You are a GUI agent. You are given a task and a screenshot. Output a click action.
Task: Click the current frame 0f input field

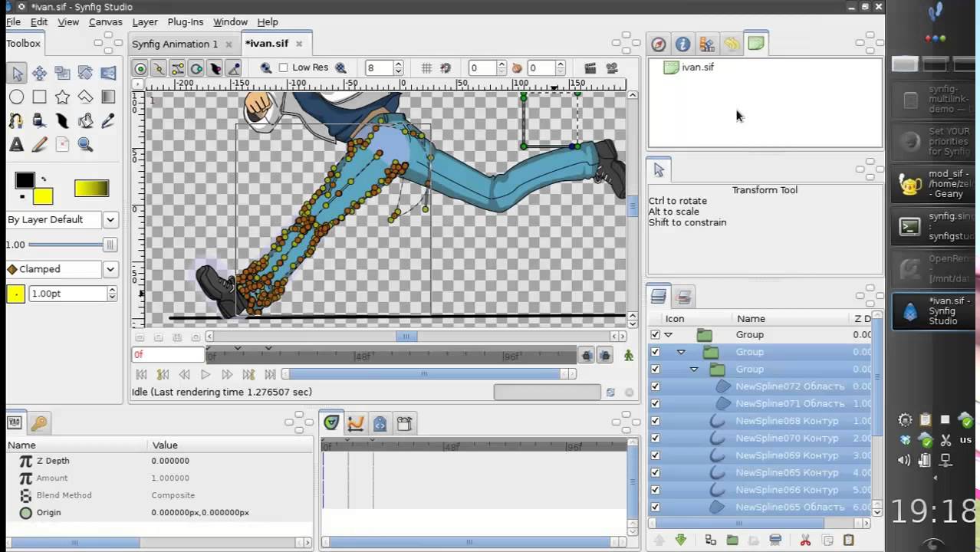(168, 355)
